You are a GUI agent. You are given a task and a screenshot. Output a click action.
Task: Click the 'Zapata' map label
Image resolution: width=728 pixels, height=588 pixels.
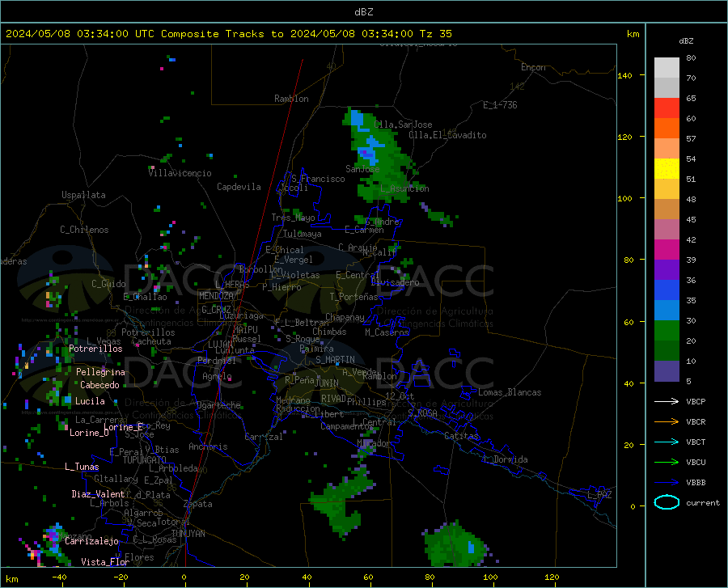click(198, 504)
